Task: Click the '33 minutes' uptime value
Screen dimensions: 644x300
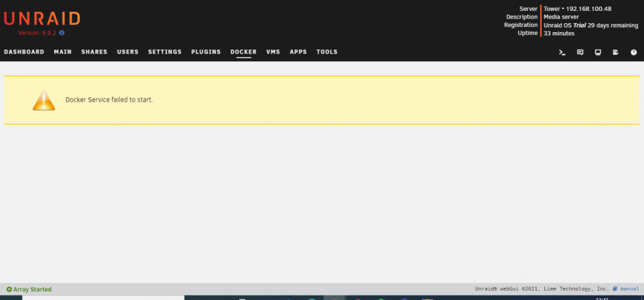Action: point(559,33)
